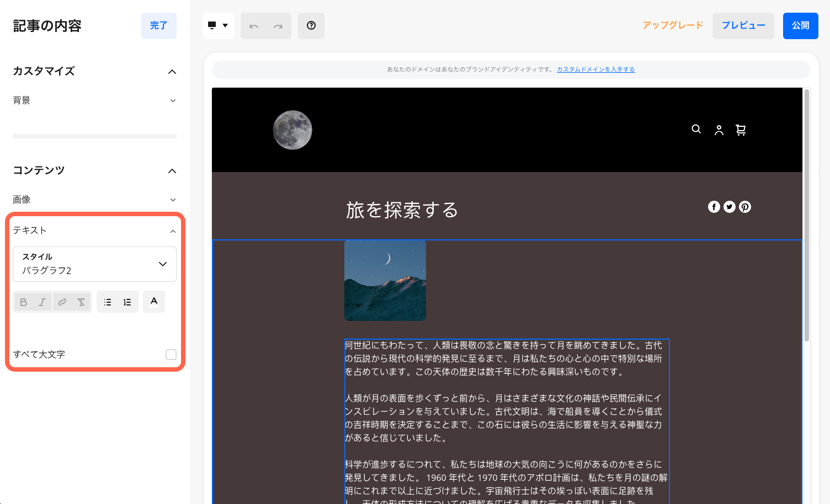Image resolution: width=830 pixels, height=504 pixels.
Task: Click the 完了 button
Action: pyautogui.click(x=159, y=26)
